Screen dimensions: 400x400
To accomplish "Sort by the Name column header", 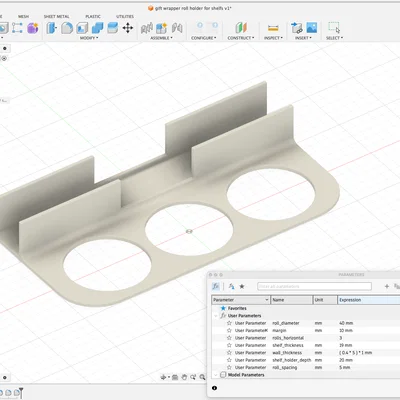I will click(x=291, y=300).
